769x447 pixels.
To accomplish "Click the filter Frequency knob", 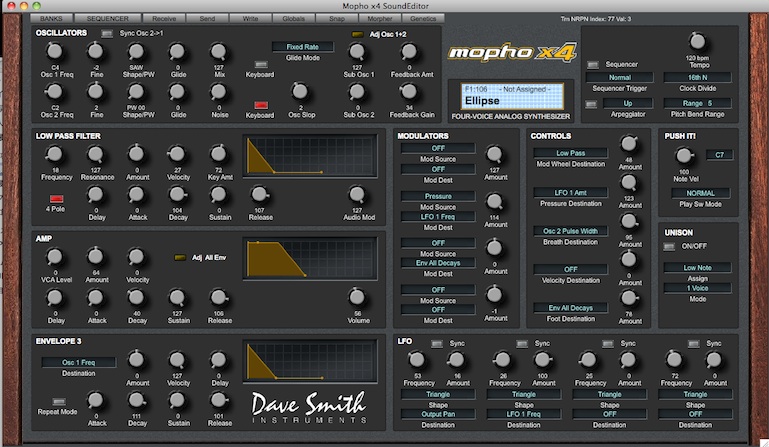I will tap(54, 154).
